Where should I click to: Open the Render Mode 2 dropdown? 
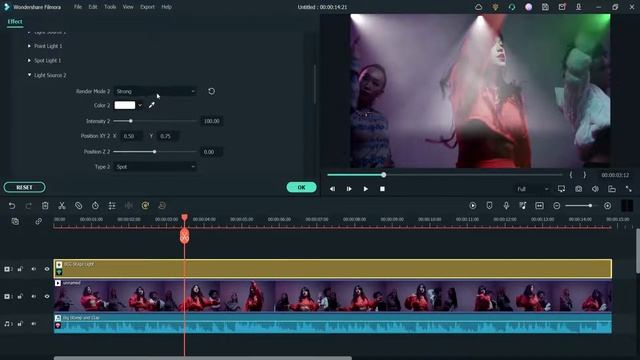155,91
